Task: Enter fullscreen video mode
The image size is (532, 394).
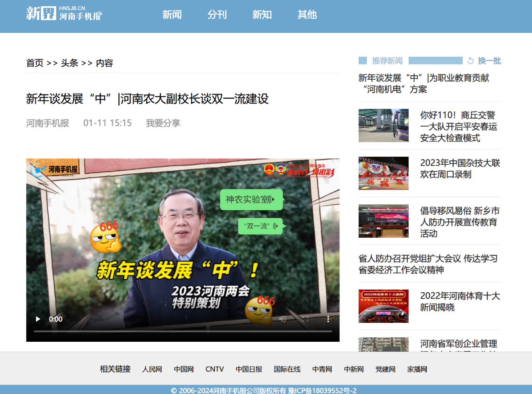Action: click(306, 319)
